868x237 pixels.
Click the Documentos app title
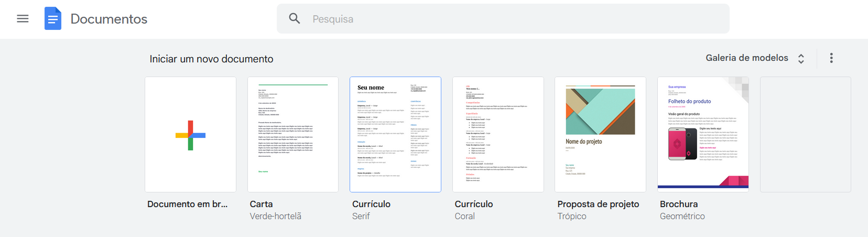pyautogui.click(x=109, y=19)
